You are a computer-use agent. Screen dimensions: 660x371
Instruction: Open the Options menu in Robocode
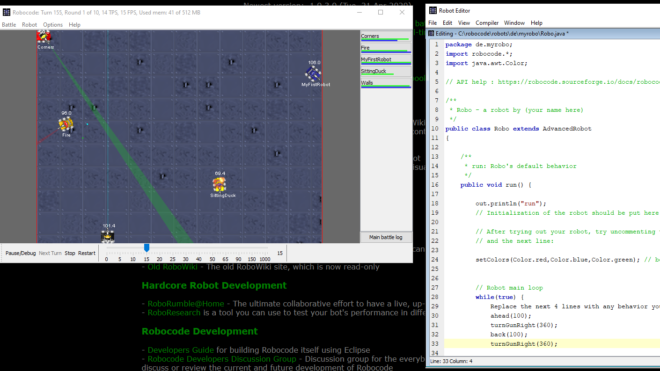click(53, 25)
